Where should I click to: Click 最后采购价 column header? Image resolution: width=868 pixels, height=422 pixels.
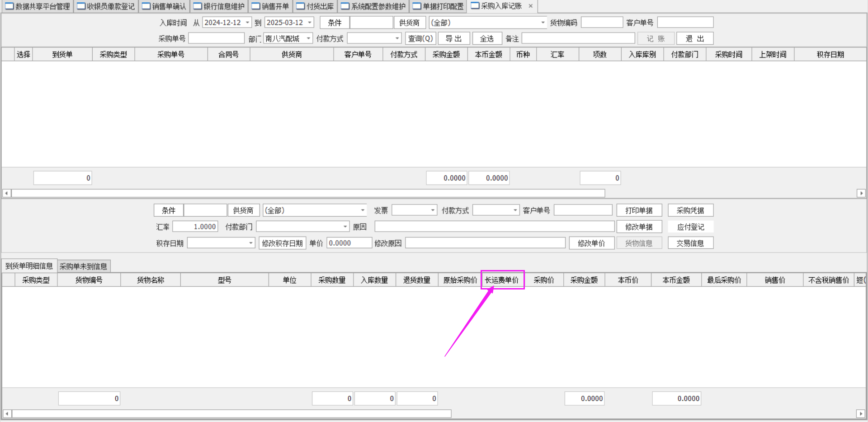[x=724, y=280]
